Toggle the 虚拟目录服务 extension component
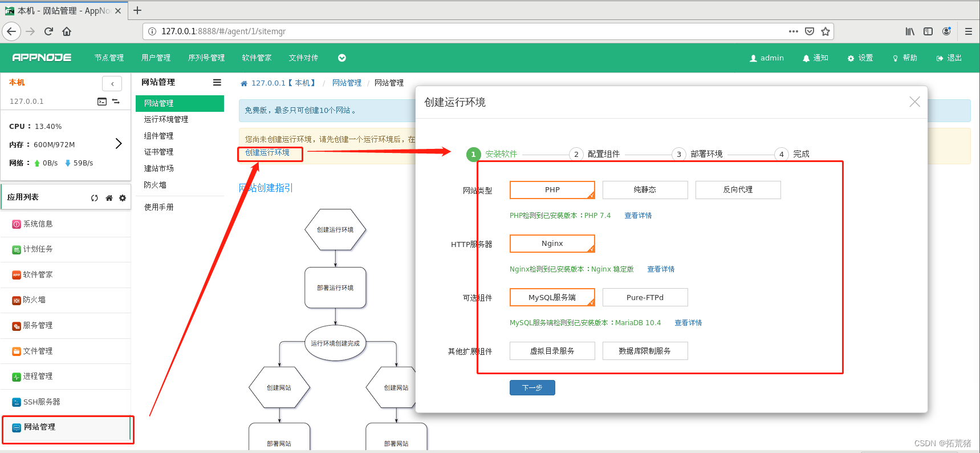This screenshot has width=980, height=453. [552, 351]
